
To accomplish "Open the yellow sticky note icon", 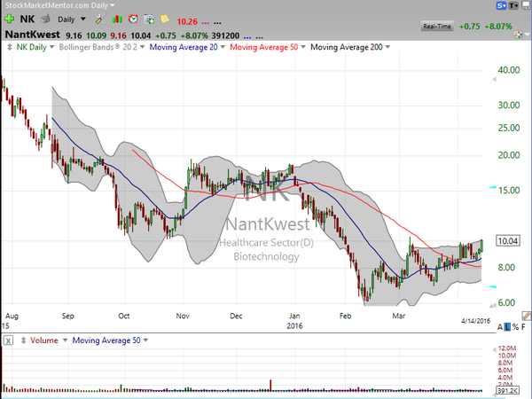I will click(165, 19).
